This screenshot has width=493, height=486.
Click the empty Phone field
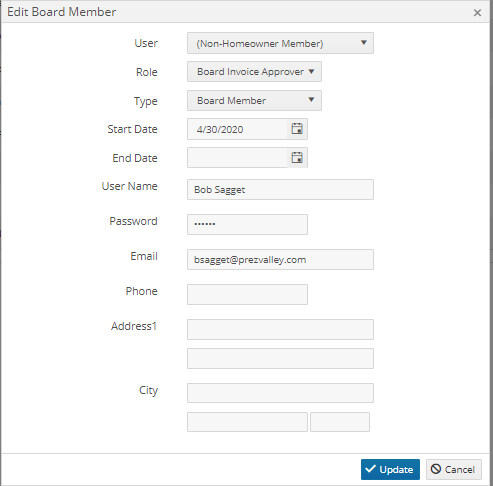pos(247,294)
